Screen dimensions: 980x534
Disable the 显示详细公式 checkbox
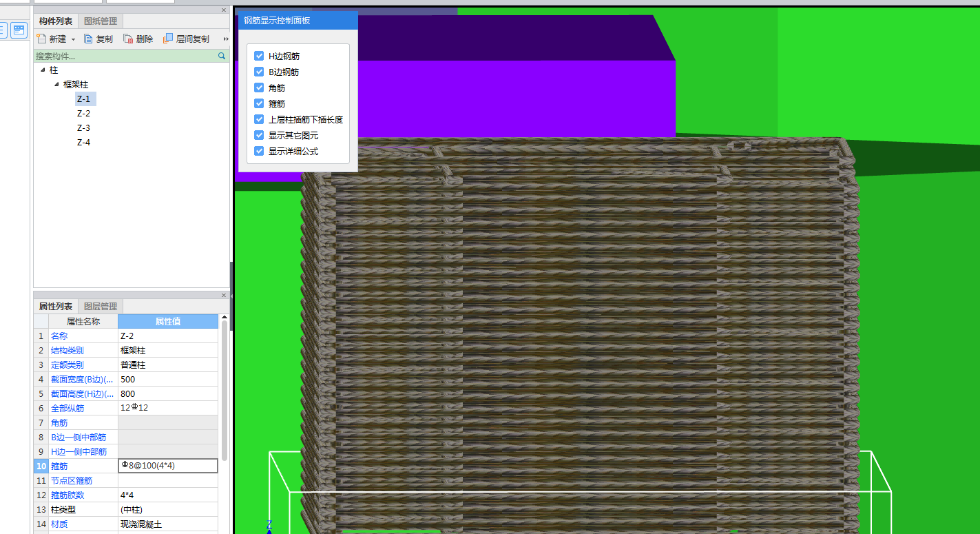(x=259, y=151)
